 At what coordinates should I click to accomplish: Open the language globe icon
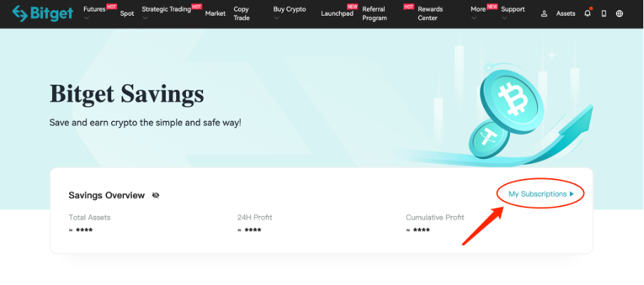tap(619, 14)
